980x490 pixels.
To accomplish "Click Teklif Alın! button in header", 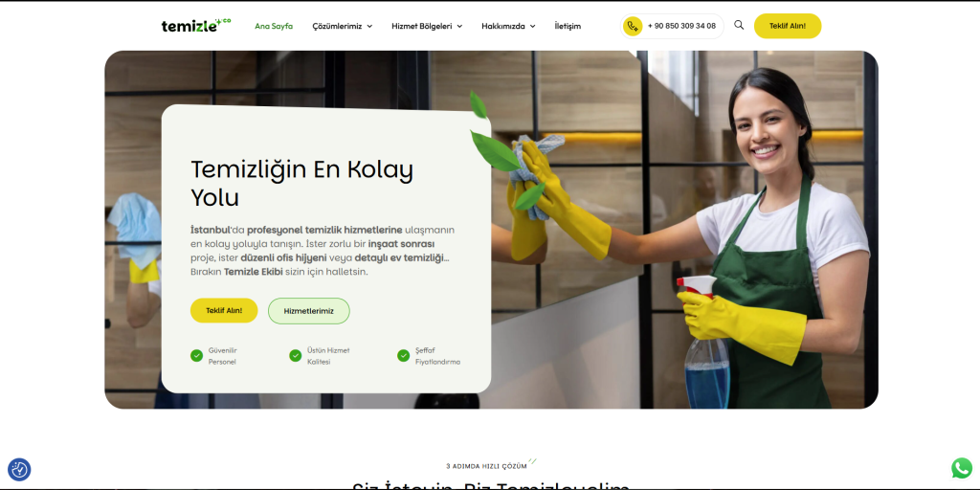I will coord(788,26).
